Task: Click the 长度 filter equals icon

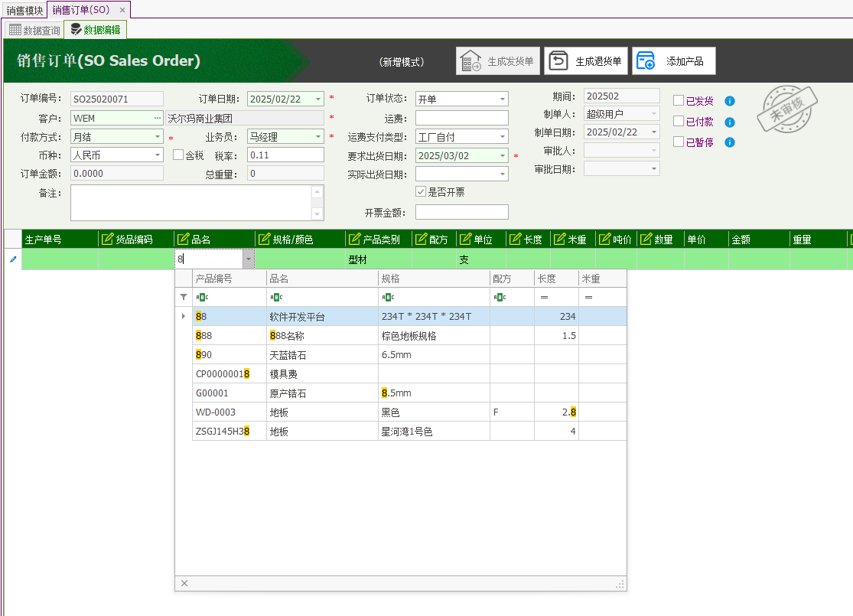Action: point(544,298)
